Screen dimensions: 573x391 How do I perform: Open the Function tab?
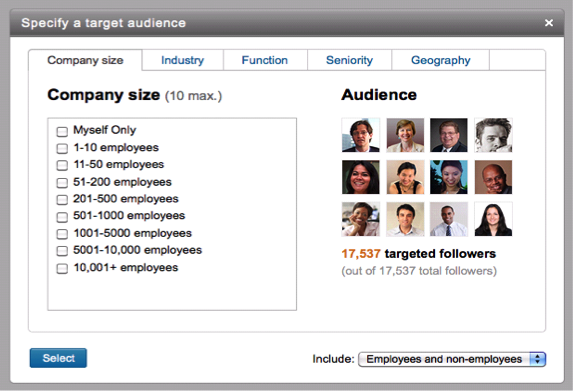pos(265,60)
